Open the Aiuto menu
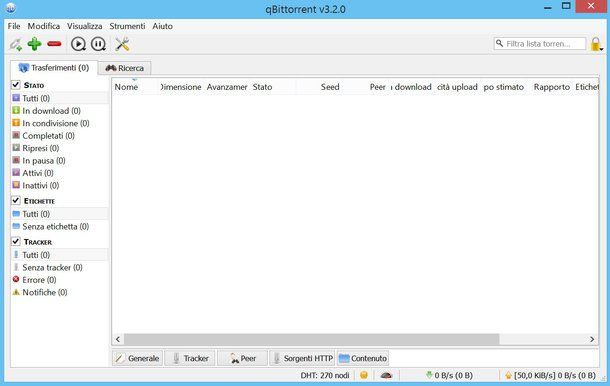Image resolution: width=610 pixels, height=386 pixels. coord(162,26)
